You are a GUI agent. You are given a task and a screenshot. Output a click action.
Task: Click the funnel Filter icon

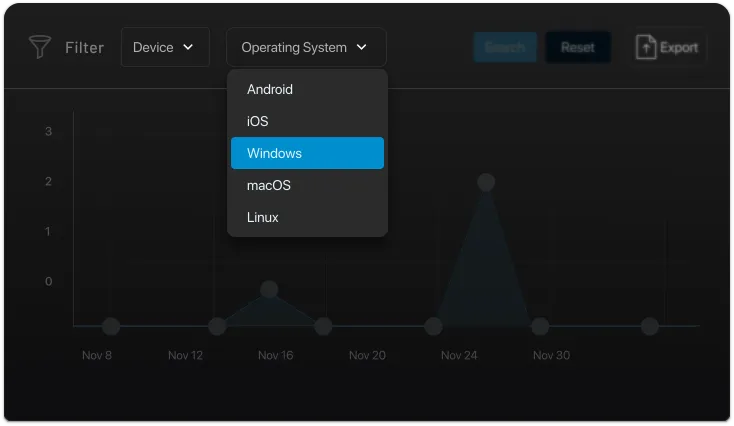(40, 47)
